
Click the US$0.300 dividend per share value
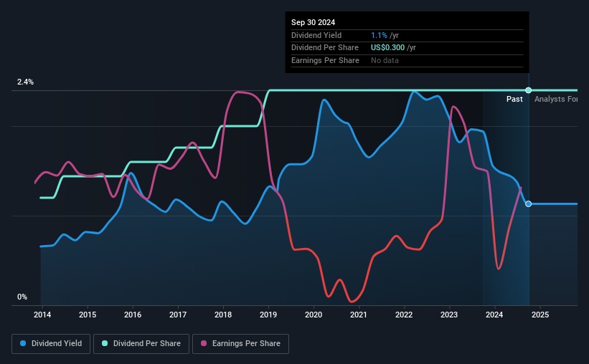[387, 48]
